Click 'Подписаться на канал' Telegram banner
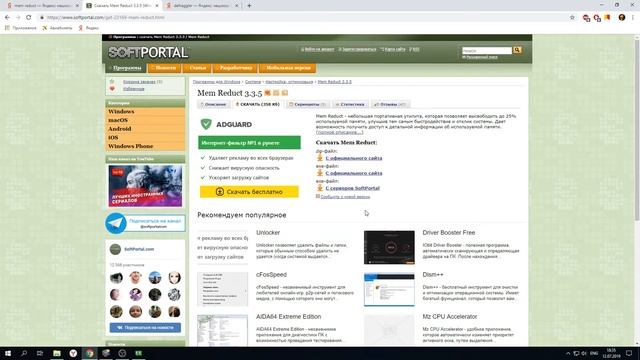 (x=155, y=223)
